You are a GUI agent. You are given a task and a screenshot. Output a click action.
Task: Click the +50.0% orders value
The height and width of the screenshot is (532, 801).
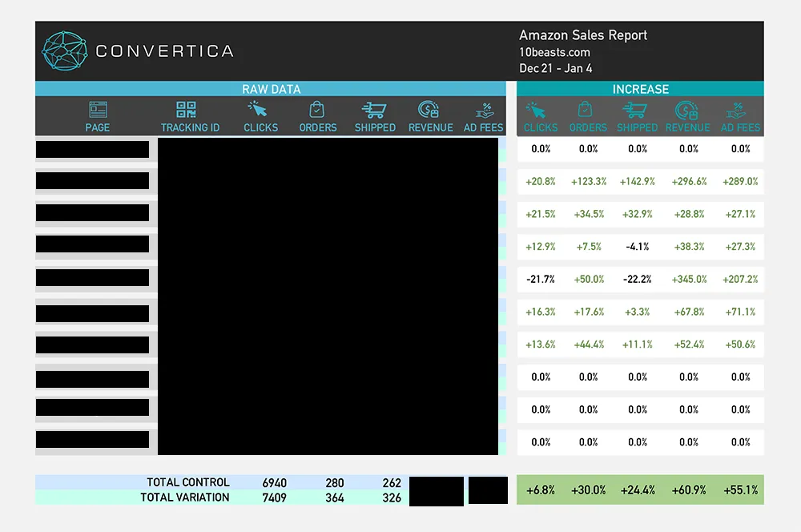point(589,280)
